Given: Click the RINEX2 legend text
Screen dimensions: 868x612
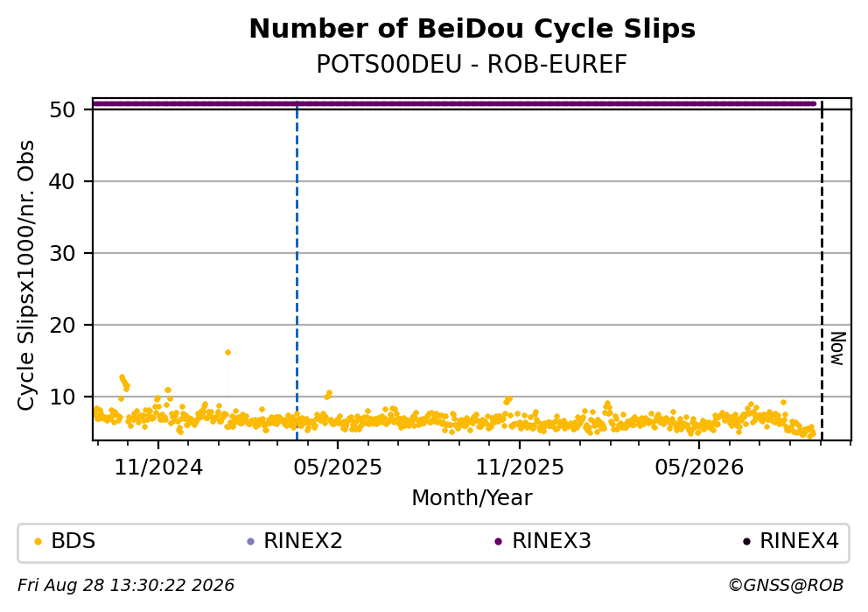Looking at the screenshot, I should point(304,541).
